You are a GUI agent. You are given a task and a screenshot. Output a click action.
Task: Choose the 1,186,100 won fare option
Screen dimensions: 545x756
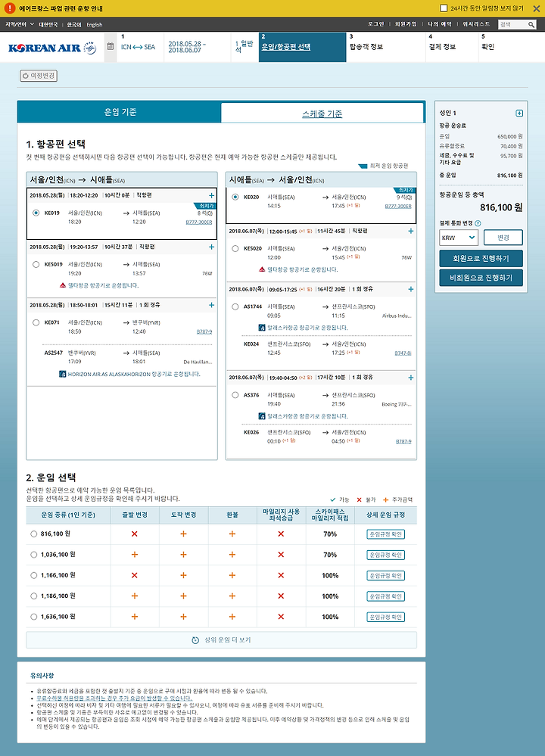34,596
